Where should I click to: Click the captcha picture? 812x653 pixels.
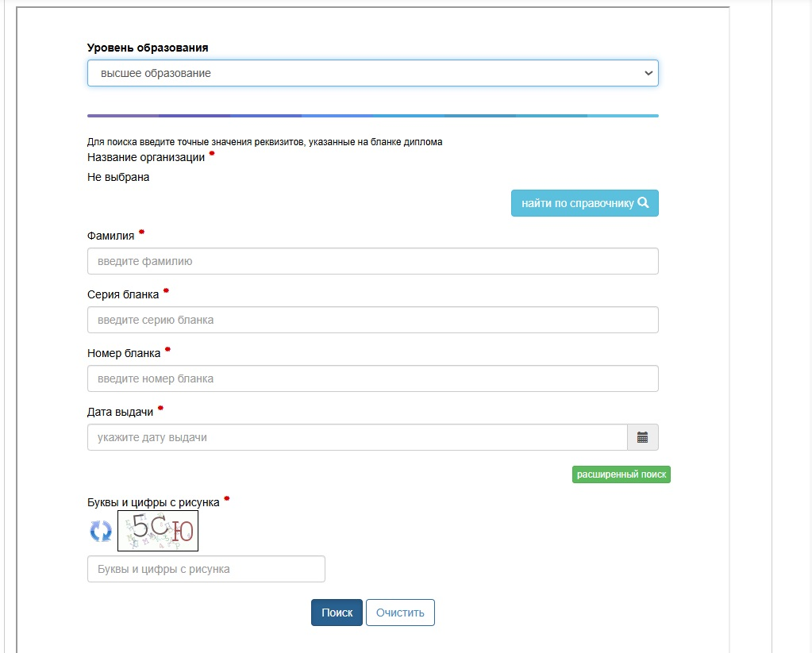(x=158, y=531)
